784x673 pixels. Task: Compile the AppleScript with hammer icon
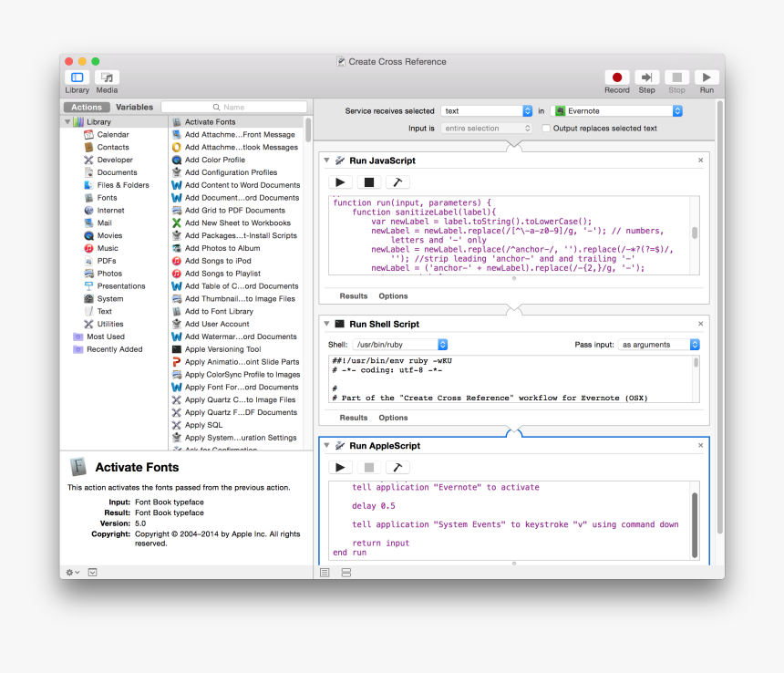397,468
